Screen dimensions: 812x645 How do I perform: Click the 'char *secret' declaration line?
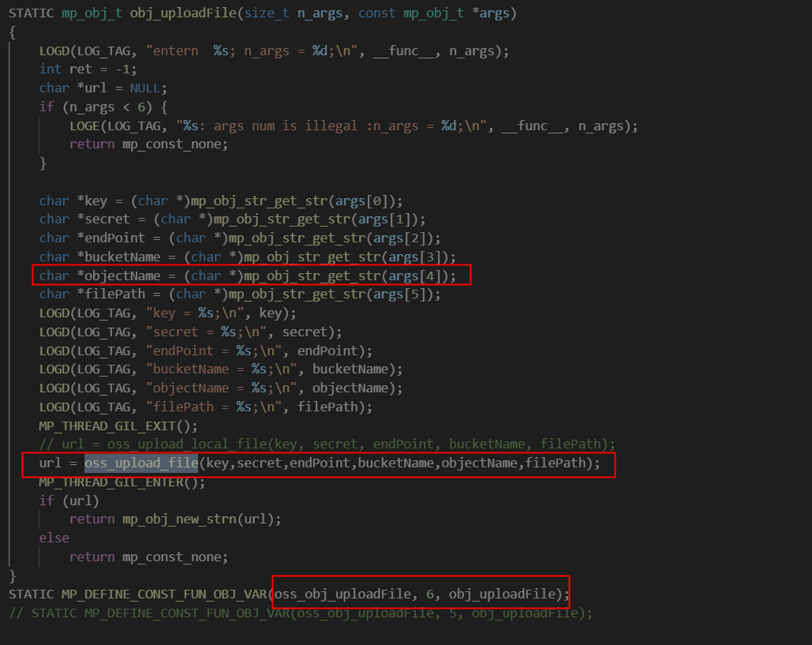232,219
